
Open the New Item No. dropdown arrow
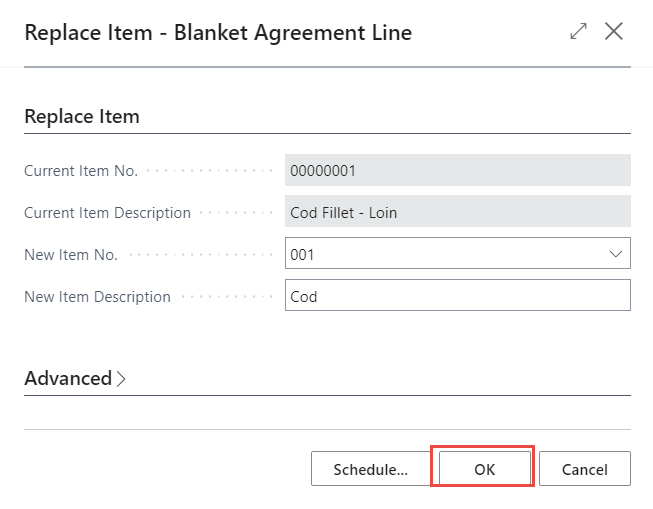coord(616,254)
